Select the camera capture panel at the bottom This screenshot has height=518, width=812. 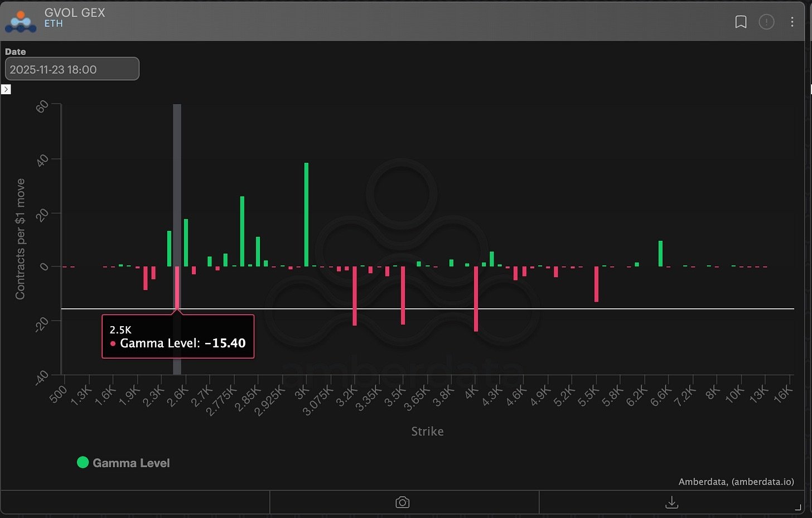click(x=403, y=502)
